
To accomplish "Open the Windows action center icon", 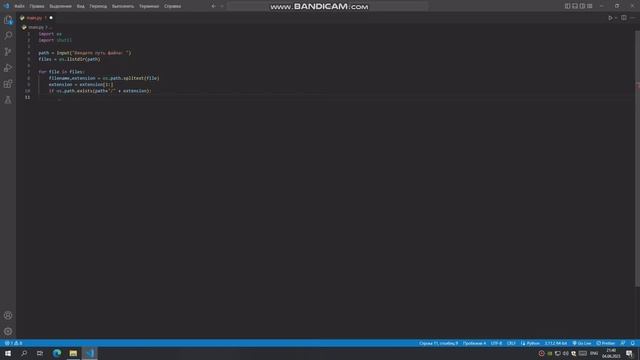I will coord(629,353).
